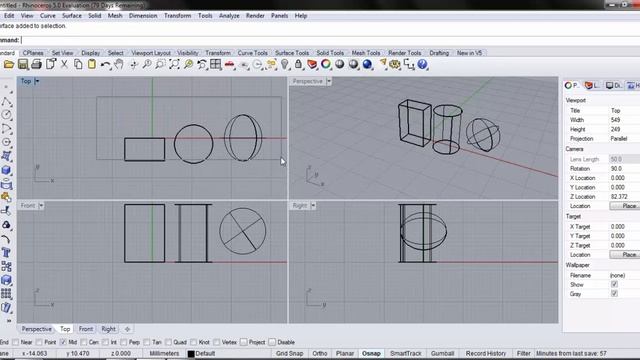Select the Box solid tool in sidebar
The image size is (640, 360).
[7, 170]
